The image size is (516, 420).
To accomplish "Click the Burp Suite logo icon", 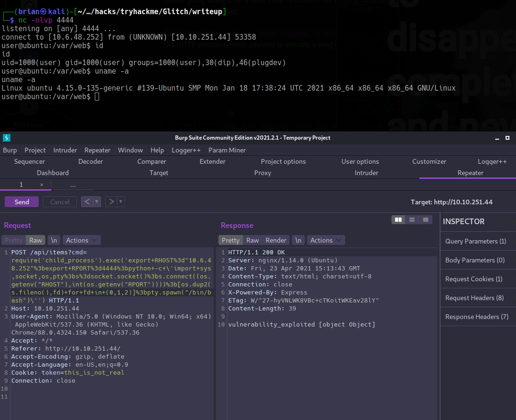I will point(7,138).
